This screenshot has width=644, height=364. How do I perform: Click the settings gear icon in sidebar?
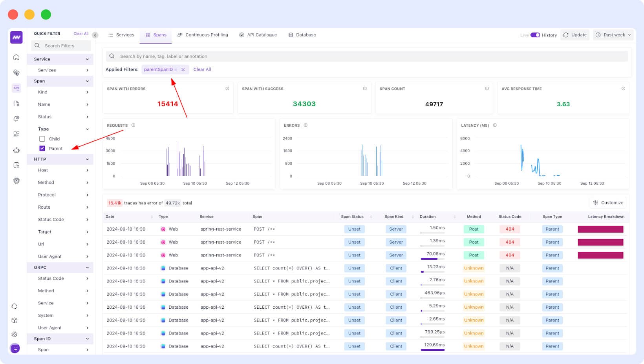tap(15, 334)
